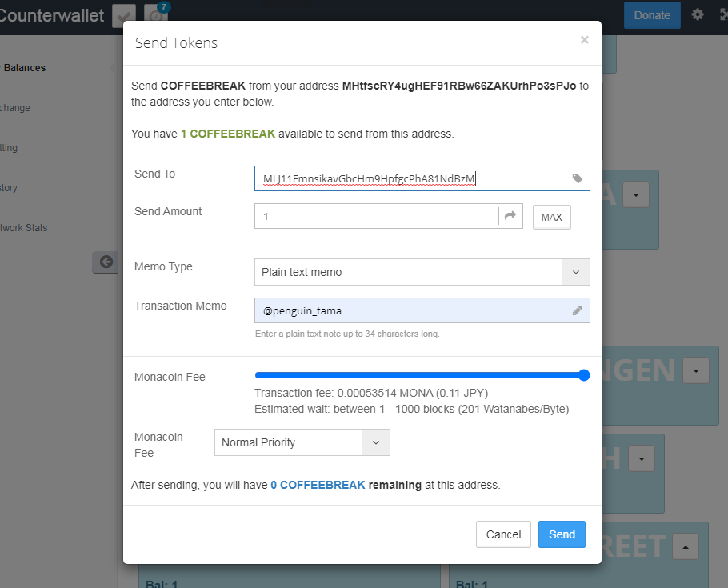Viewport: 728px width, 588px height.
Task: Open the Balances sidebar item
Action: (24, 68)
